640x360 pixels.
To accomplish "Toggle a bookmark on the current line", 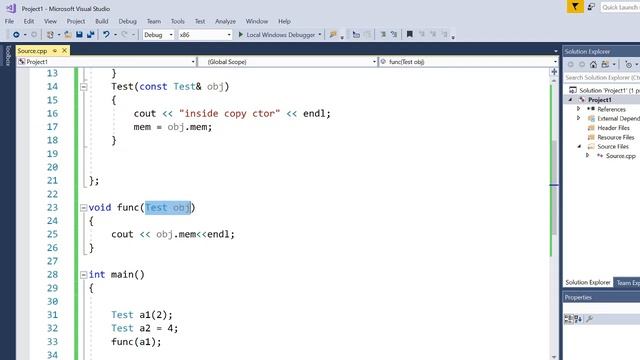I will tap(409, 35).
